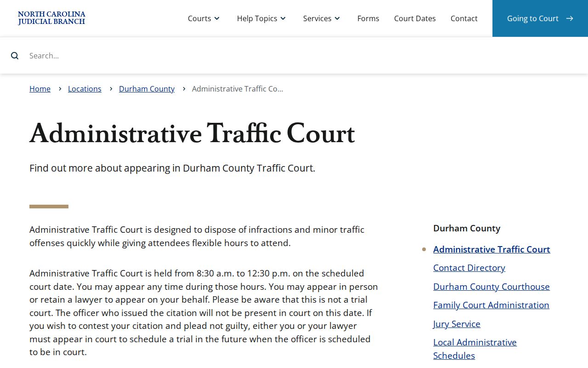This screenshot has width=588, height=368.
Task: Click the arrow icon in Going to Court
Action: click(x=570, y=18)
